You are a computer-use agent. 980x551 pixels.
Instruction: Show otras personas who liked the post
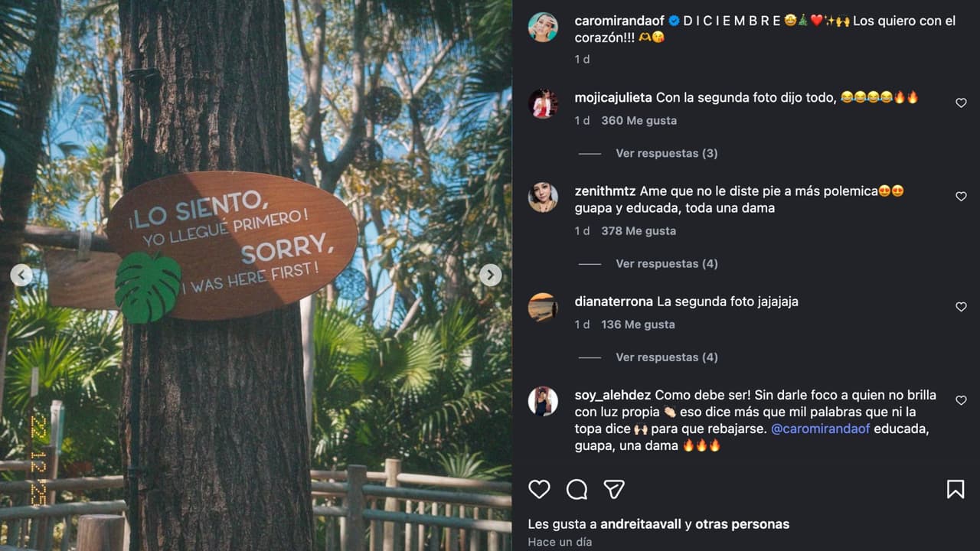click(742, 524)
